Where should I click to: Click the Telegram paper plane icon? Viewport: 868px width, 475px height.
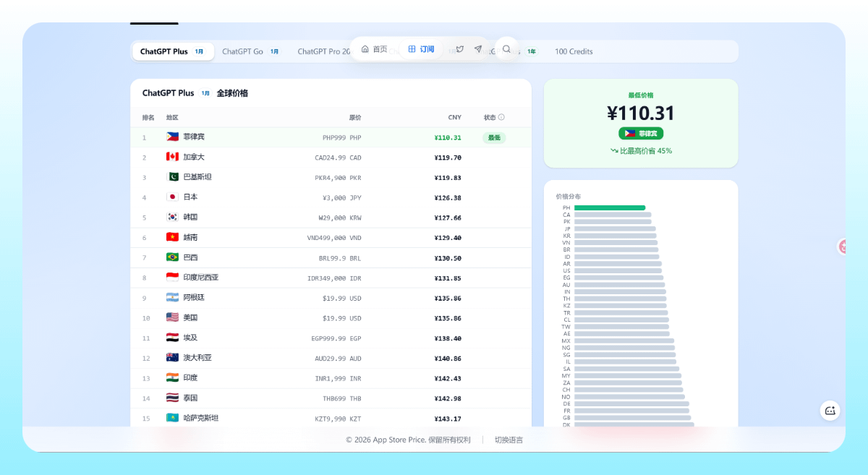tap(478, 49)
